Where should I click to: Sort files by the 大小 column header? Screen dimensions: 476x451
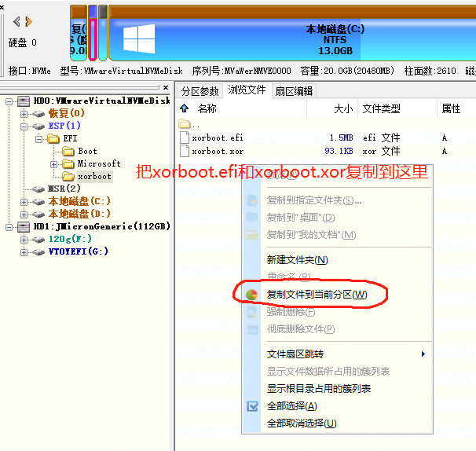click(x=342, y=108)
